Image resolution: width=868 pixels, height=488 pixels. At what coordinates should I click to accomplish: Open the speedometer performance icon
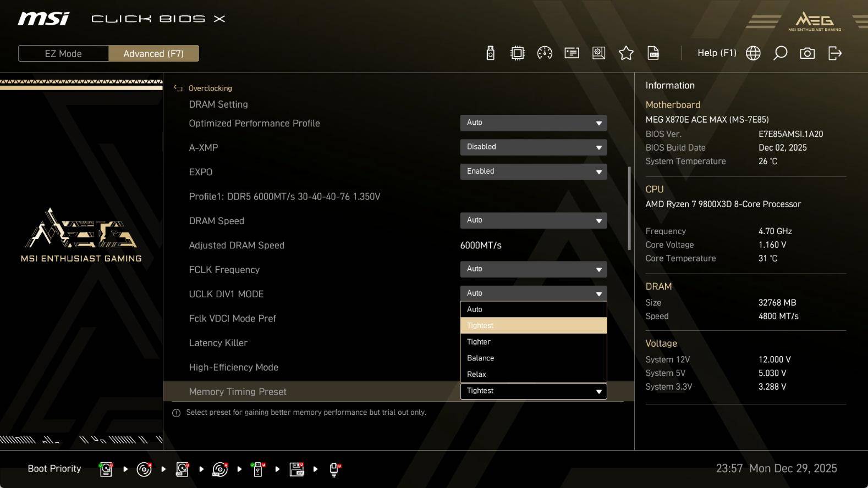(x=545, y=53)
